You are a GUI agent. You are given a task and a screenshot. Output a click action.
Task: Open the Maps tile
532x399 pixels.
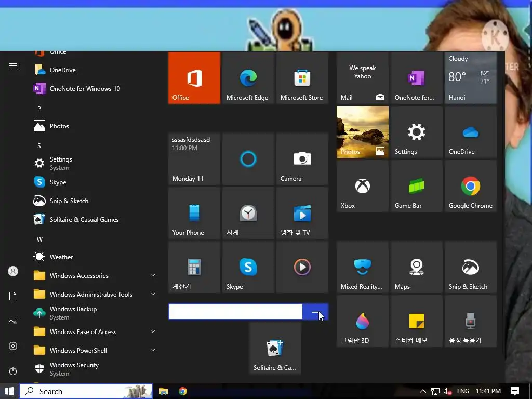[x=416, y=267]
